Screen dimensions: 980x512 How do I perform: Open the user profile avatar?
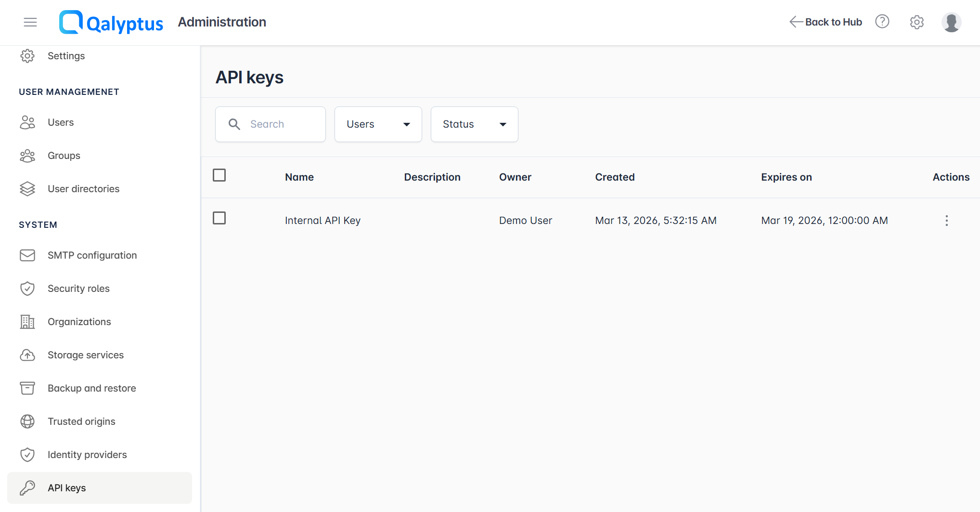pos(951,22)
